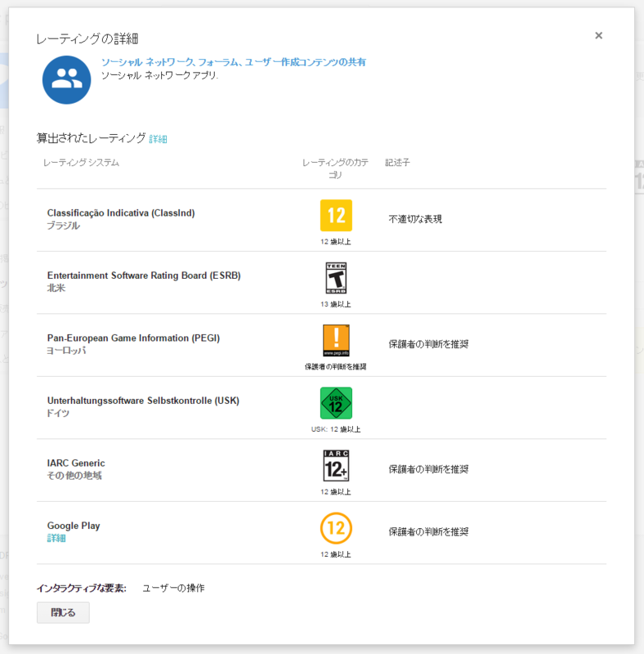644x654 pixels.
Task: Click 保護者の判断を推奨 descriptor in Google Play row
Action: (428, 532)
